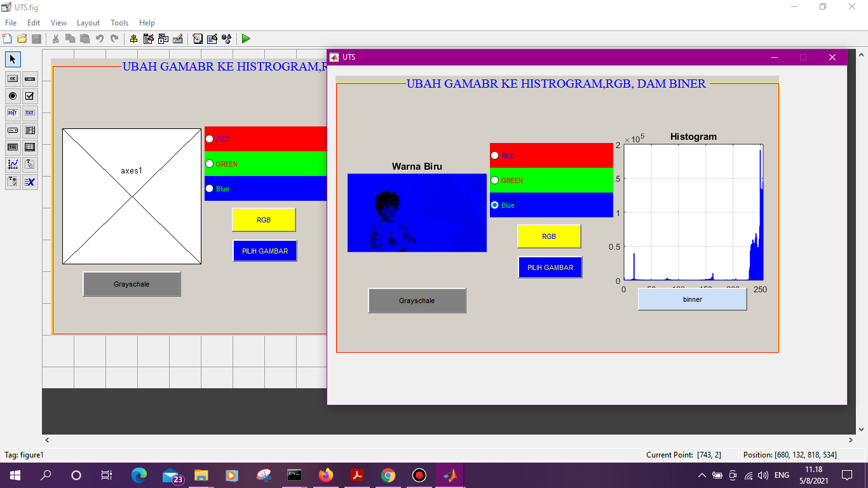The height and width of the screenshot is (488, 868).
Task: Open the View menu
Action: (58, 22)
